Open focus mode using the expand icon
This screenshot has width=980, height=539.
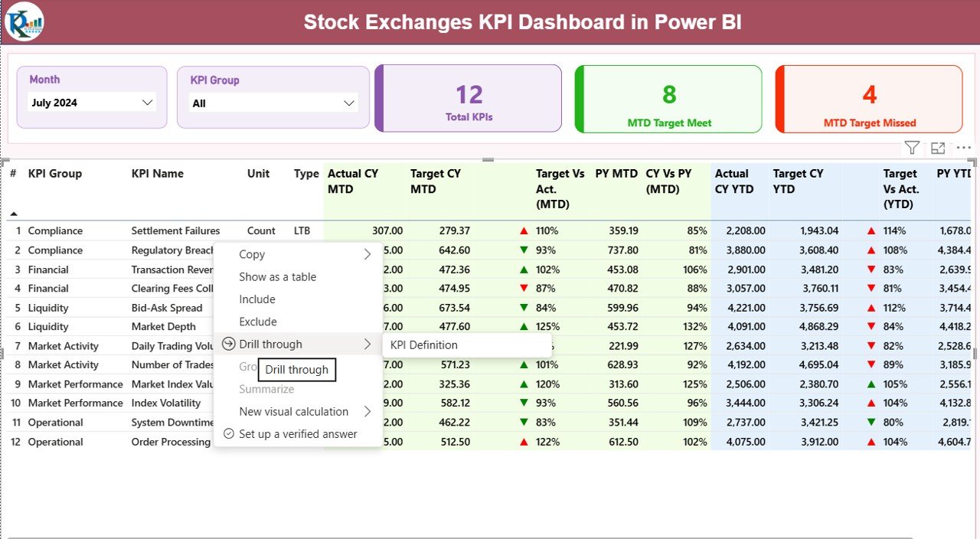point(938,147)
